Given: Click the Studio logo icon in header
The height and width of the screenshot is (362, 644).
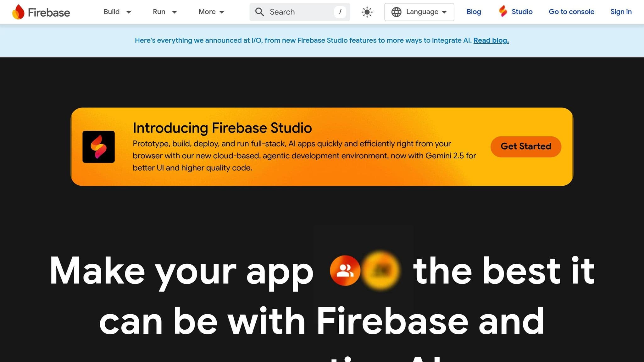Looking at the screenshot, I should tap(503, 11).
